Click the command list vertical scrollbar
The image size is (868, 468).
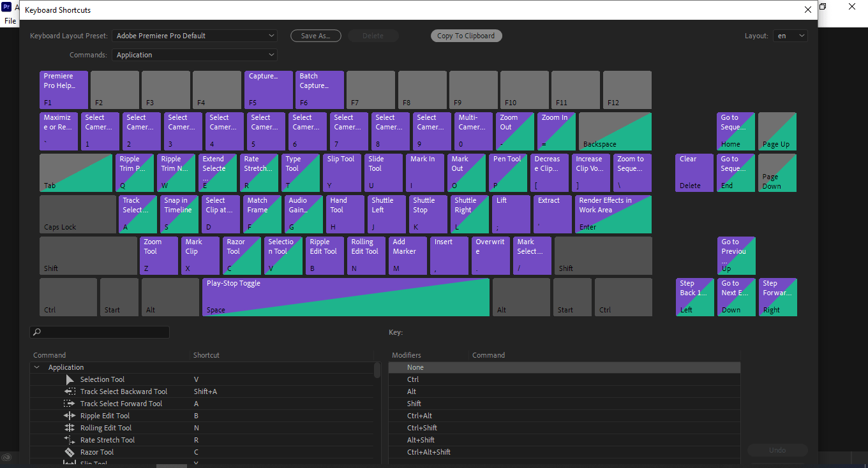click(x=377, y=370)
